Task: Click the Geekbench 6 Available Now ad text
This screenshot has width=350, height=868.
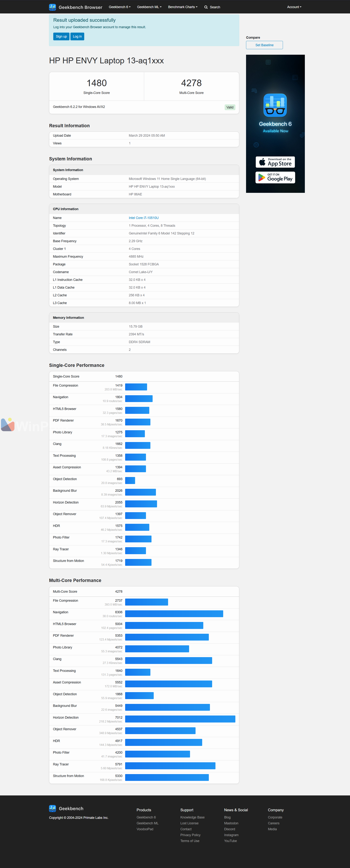Action: tap(275, 127)
